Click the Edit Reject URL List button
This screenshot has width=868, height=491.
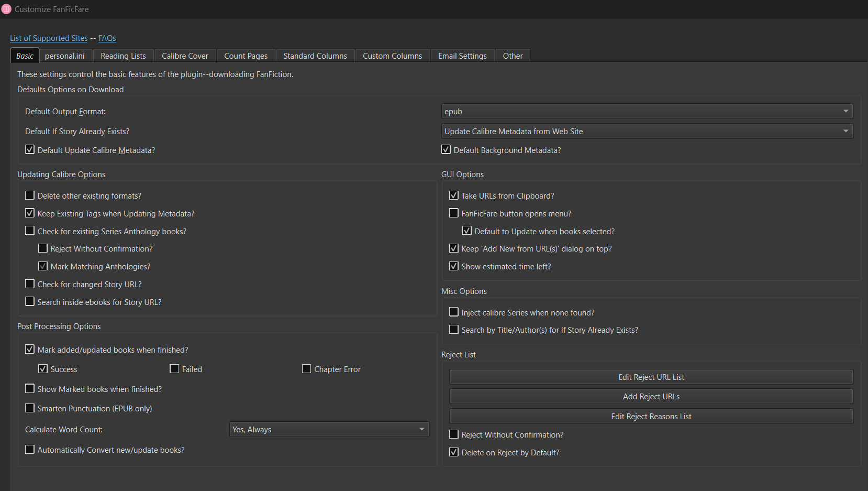(x=651, y=377)
